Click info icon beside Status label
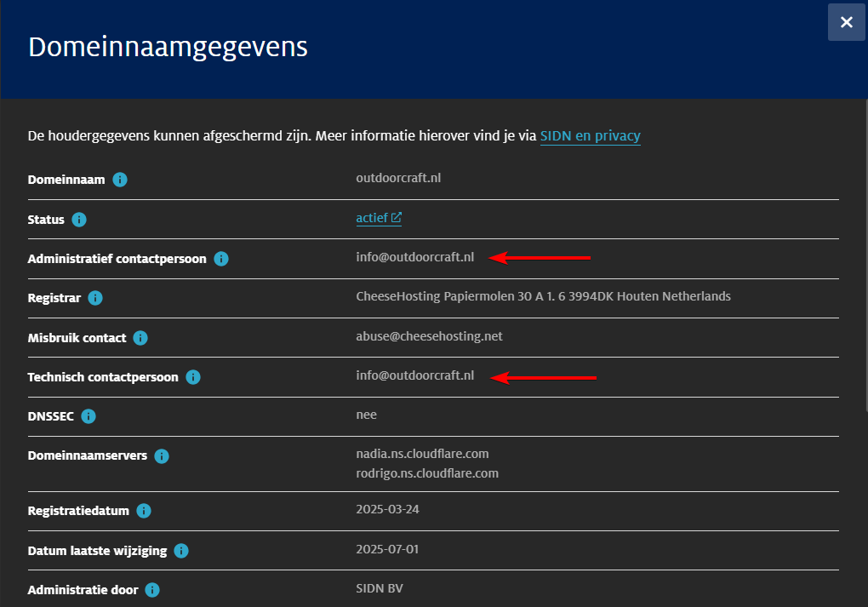Image resolution: width=868 pixels, height=607 pixels. [x=79, y=220]
